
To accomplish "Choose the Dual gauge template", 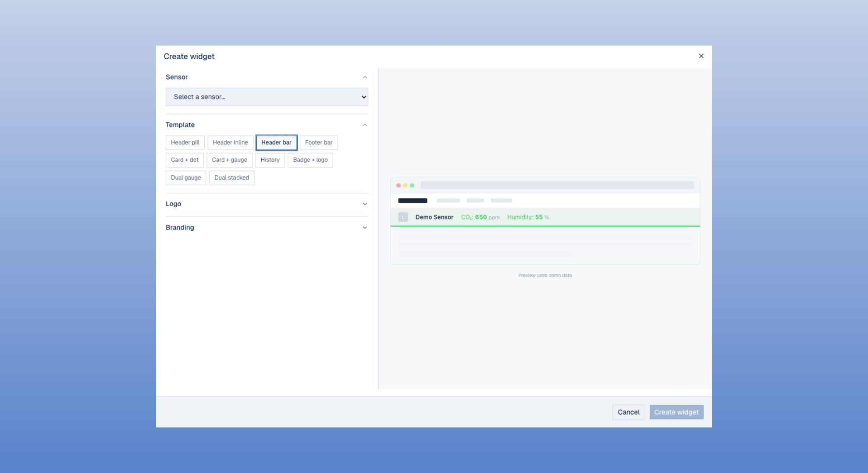I will pyautogui.click(x=186, y=178).
